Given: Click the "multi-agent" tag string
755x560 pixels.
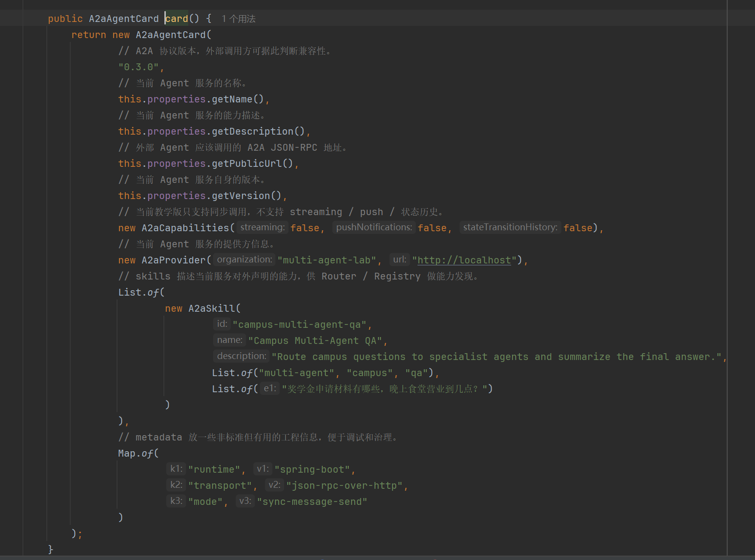Looking at the screenshot, I should tap(297, 373).
